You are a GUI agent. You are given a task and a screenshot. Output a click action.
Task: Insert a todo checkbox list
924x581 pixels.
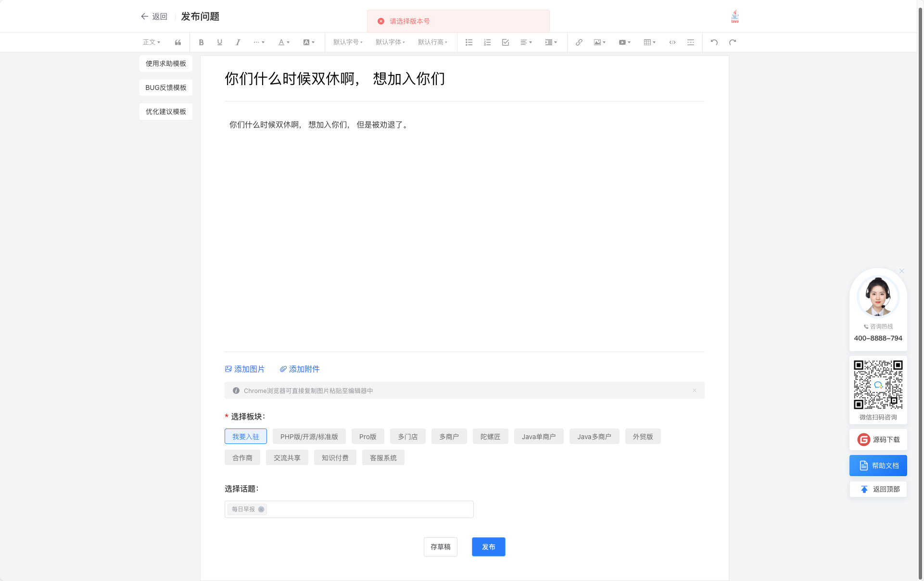tap(506, 42)
